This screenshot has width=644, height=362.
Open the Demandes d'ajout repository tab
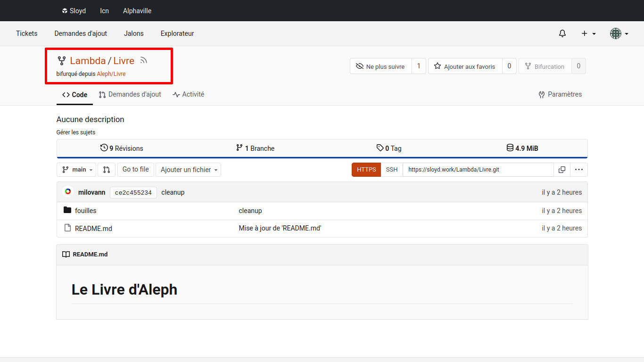[130, 94]
